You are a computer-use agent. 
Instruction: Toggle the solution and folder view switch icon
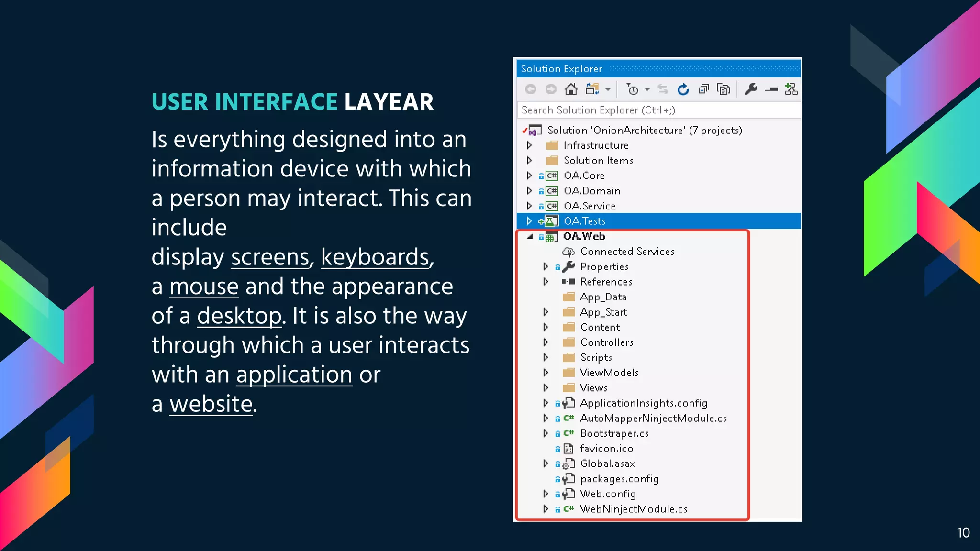[592, 89]
